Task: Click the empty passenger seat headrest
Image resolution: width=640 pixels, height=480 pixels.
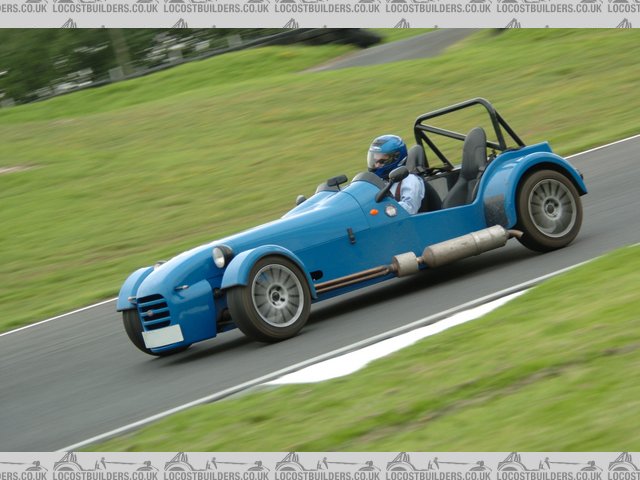Action: pyautogui.click(x=474, y=151)
